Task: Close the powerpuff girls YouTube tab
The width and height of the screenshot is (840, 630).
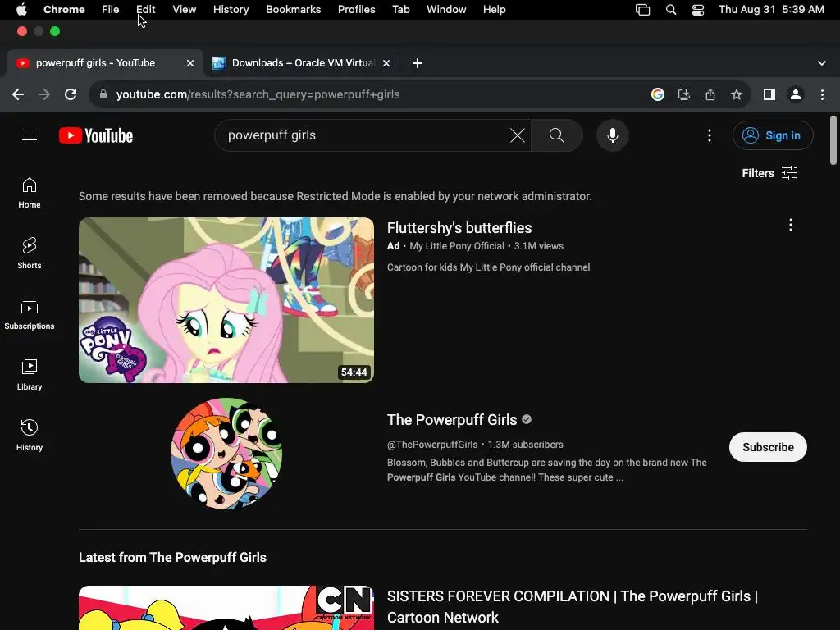Action: pos(190,63)
